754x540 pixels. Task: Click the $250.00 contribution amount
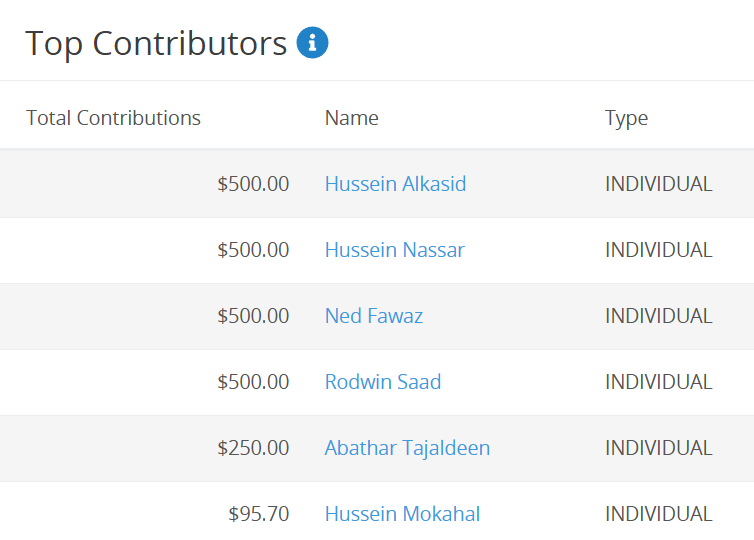[x=253, y=448]
